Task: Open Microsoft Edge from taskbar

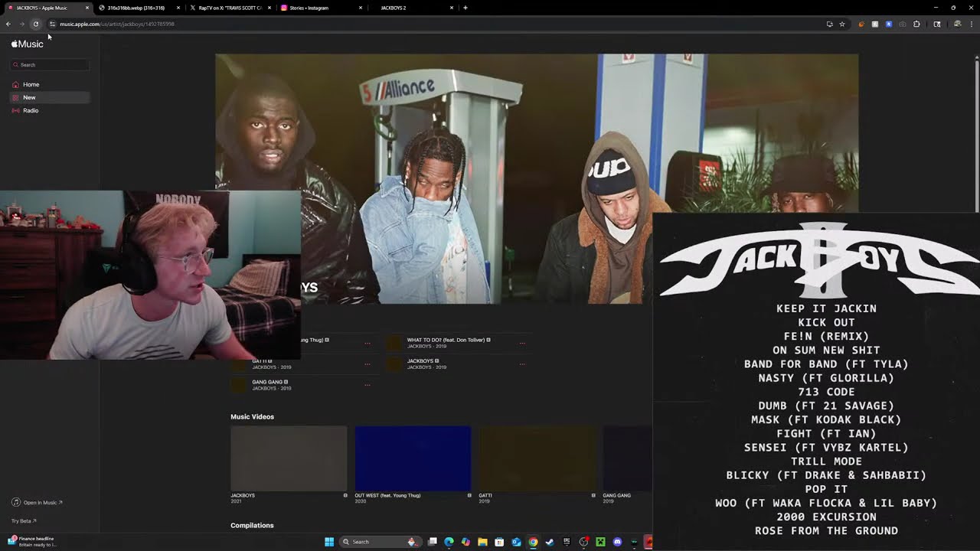Action: pyautogui.click(x=449, y=542)
